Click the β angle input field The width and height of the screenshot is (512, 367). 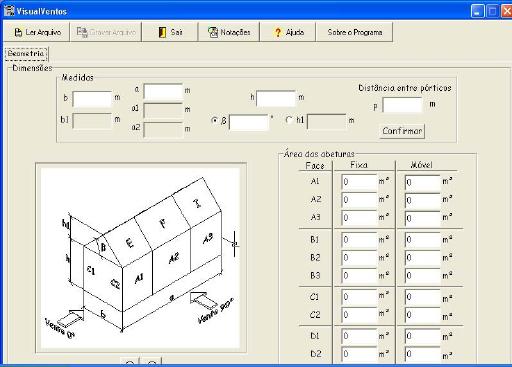(x=249, y=122)
